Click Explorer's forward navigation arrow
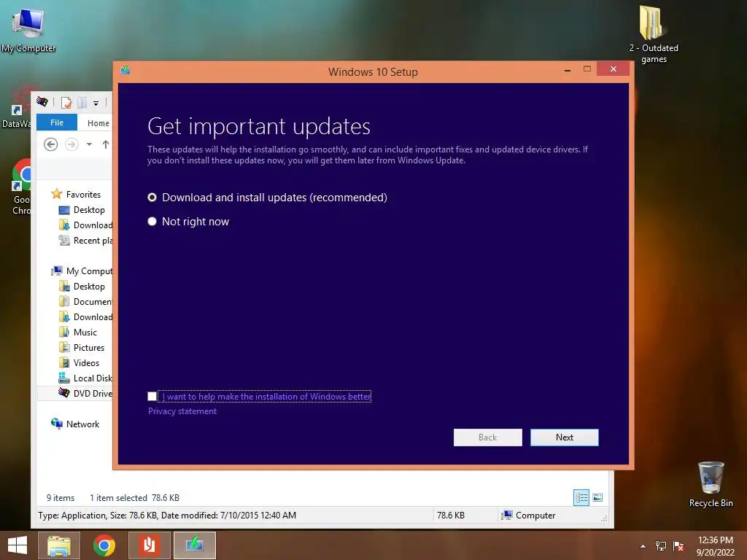This screenshot has height=560, width=747. 71,144
